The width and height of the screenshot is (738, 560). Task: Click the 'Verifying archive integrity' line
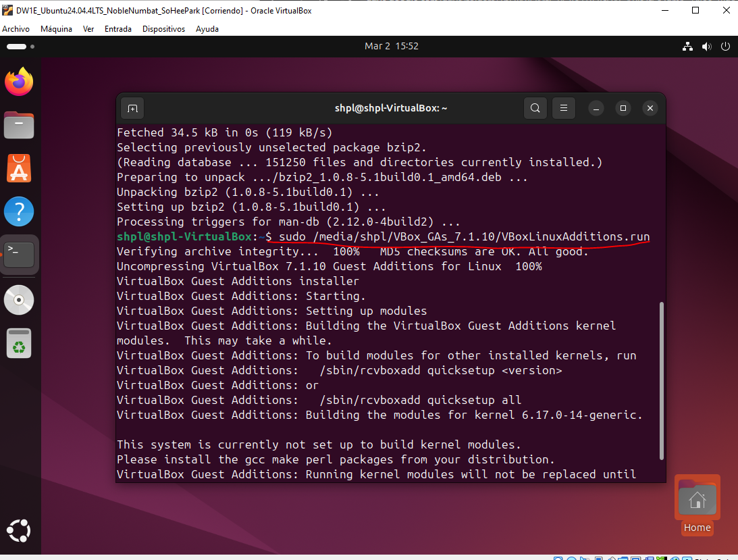(x=352, y=251)
